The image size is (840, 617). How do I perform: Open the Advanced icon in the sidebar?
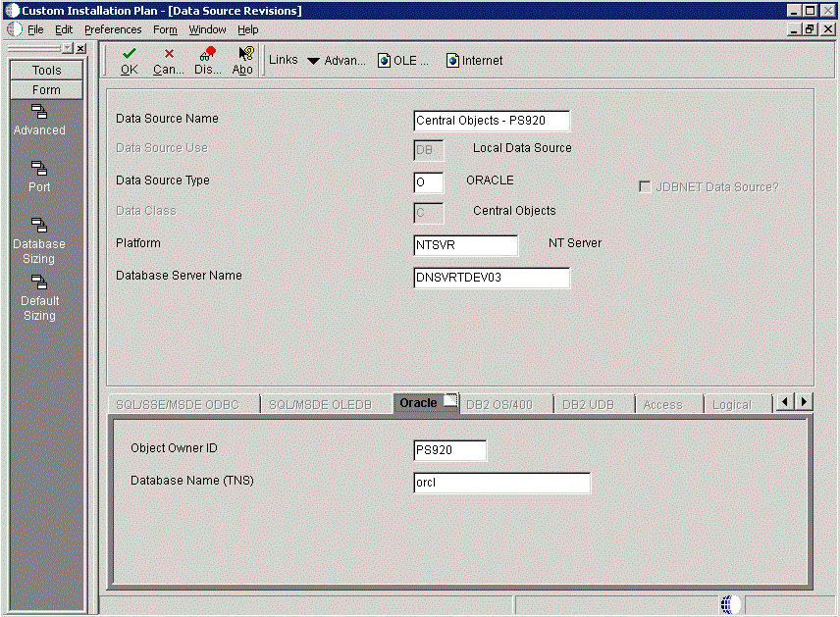[x=39, y=112]
